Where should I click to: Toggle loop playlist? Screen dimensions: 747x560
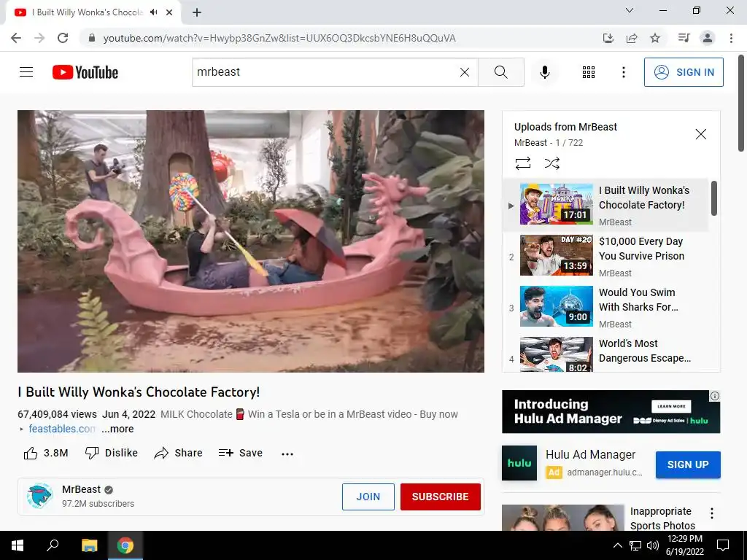[x=522, y=163]
